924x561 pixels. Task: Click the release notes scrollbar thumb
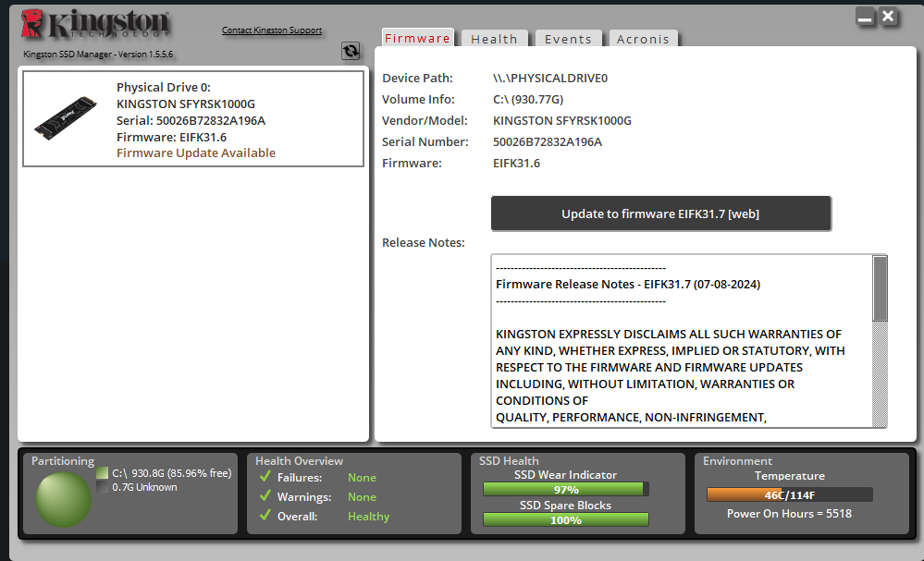(x=880, y=289)
